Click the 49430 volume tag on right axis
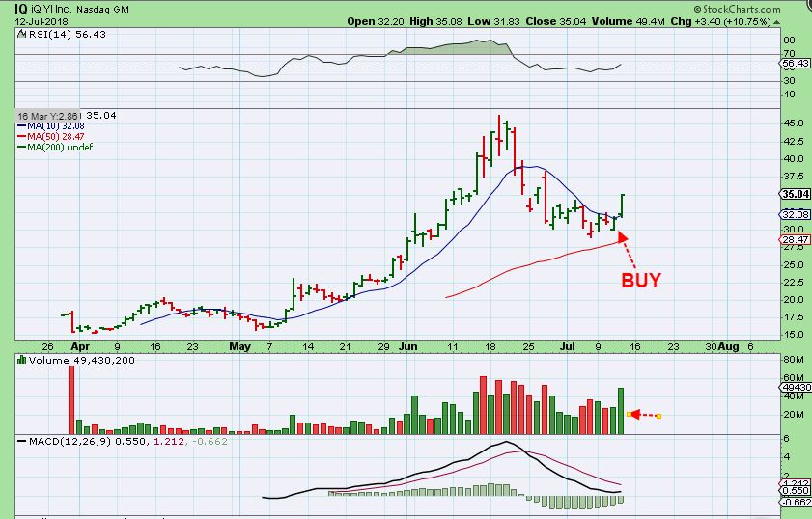The height and width of the screenshot is (519, 812). coord(796,387)
